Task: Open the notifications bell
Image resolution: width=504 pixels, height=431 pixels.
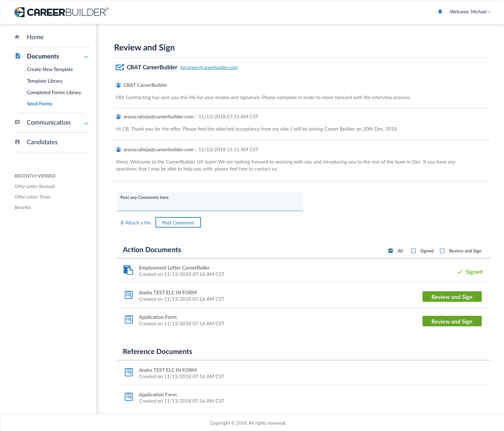Action: pos(440,12)
